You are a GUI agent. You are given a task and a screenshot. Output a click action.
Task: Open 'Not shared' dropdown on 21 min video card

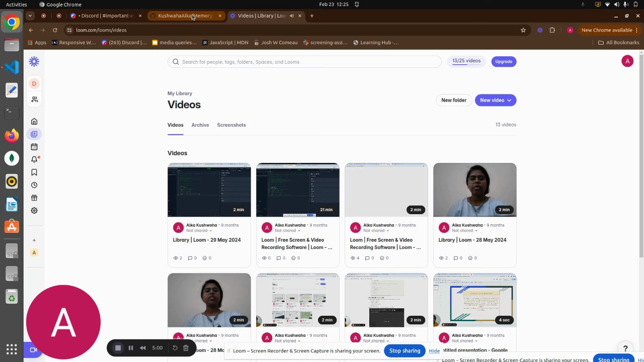coord(287,231)
